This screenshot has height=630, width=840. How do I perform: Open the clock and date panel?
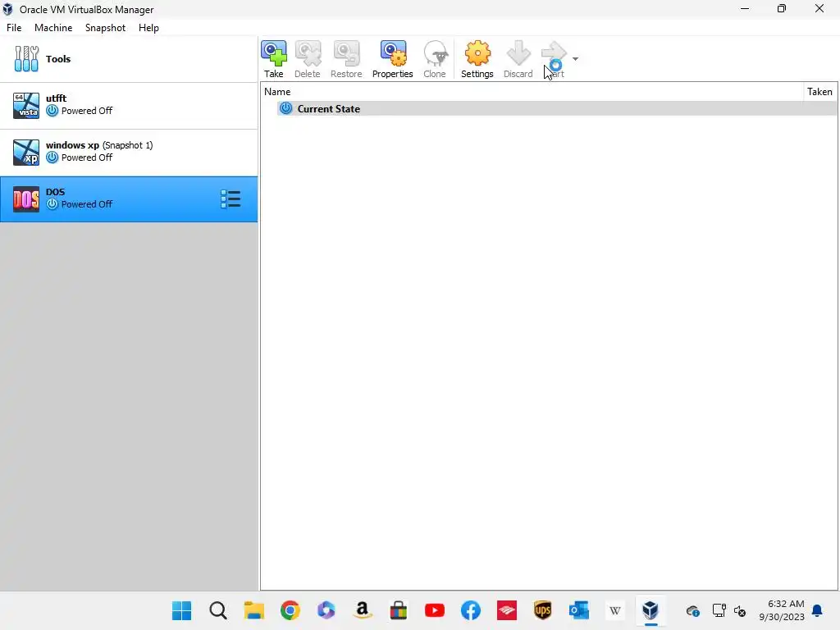click(782, 610)
